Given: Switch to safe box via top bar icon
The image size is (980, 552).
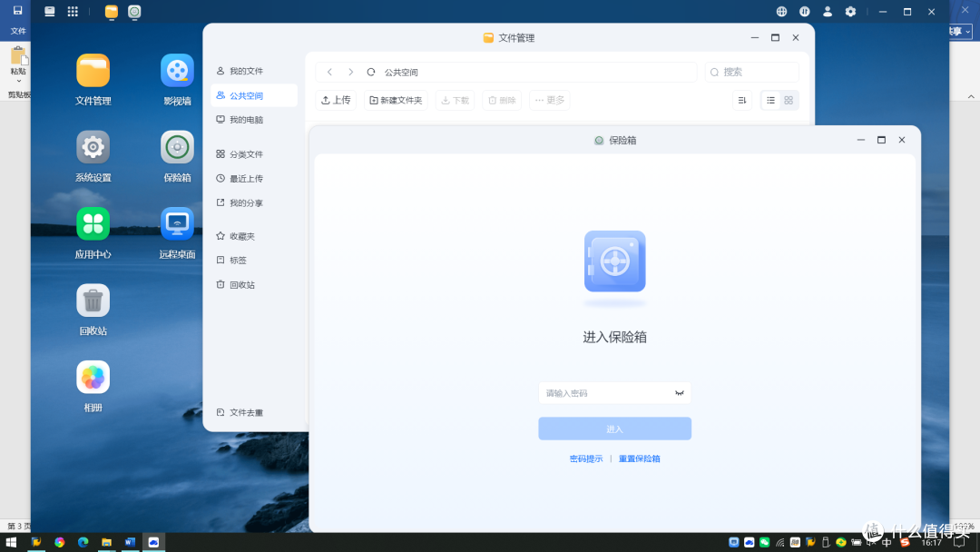Looking at the screenshot, I should pyautogui.click(x=134, y=11).
